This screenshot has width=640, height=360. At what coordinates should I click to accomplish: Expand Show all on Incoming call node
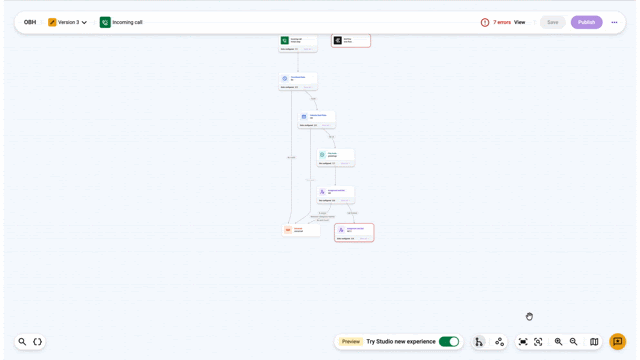pyautogui.click(x=307, y=49)
